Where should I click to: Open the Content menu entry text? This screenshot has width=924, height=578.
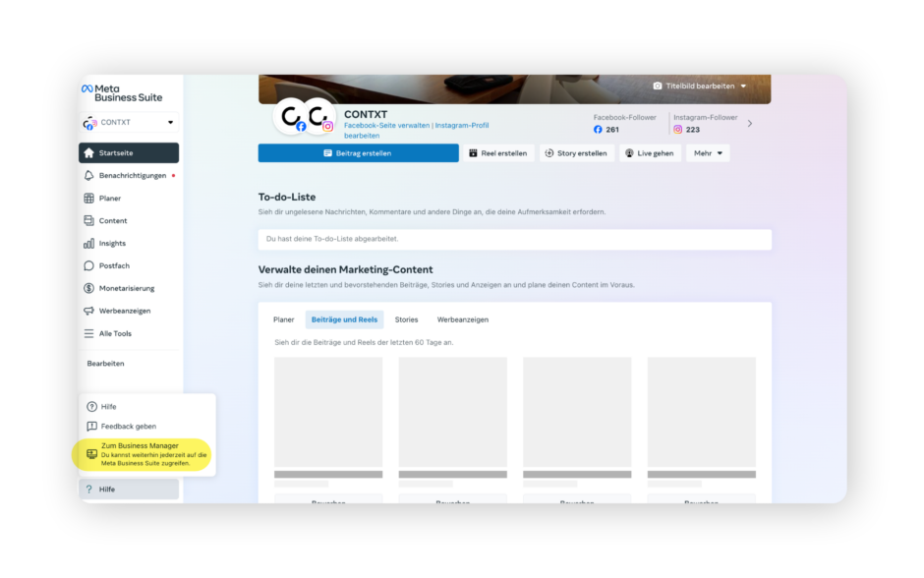(x=113, y=220)
